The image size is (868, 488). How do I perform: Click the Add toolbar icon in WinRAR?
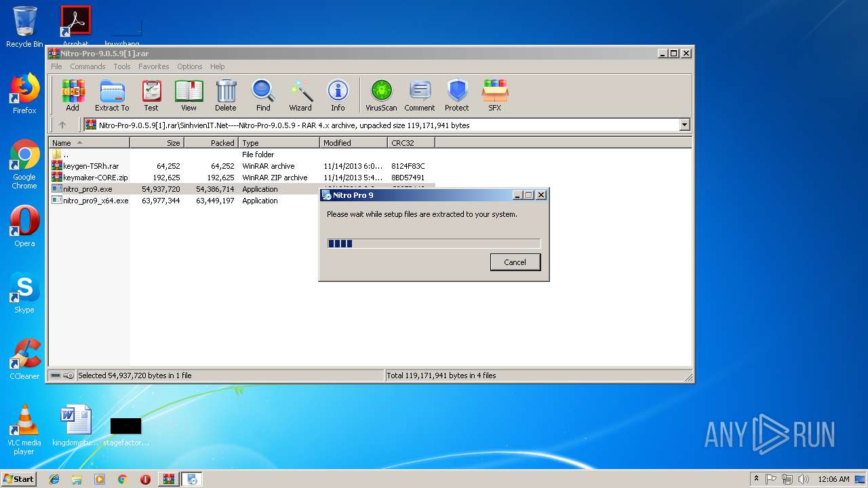pos(73,96)
